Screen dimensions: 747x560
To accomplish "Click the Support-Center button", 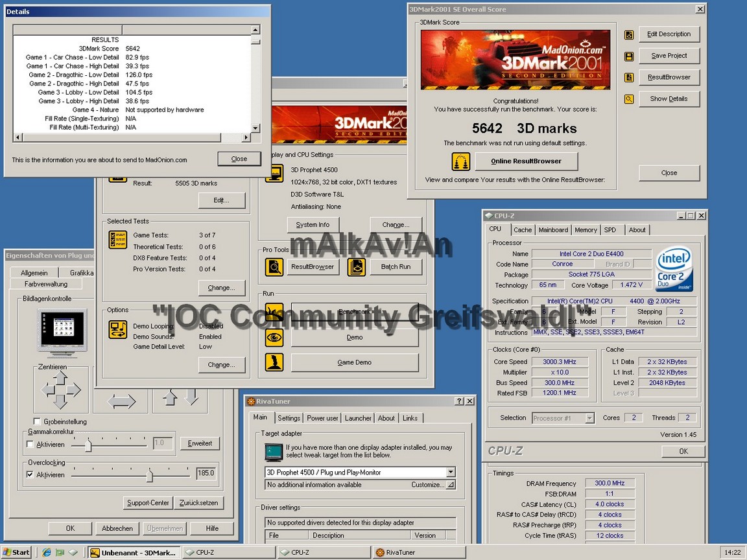I will 148,503.
